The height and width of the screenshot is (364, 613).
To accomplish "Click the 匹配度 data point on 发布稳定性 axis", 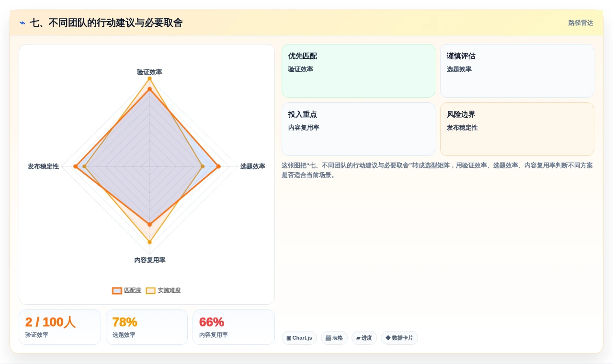I will click(x=75, y=166).
